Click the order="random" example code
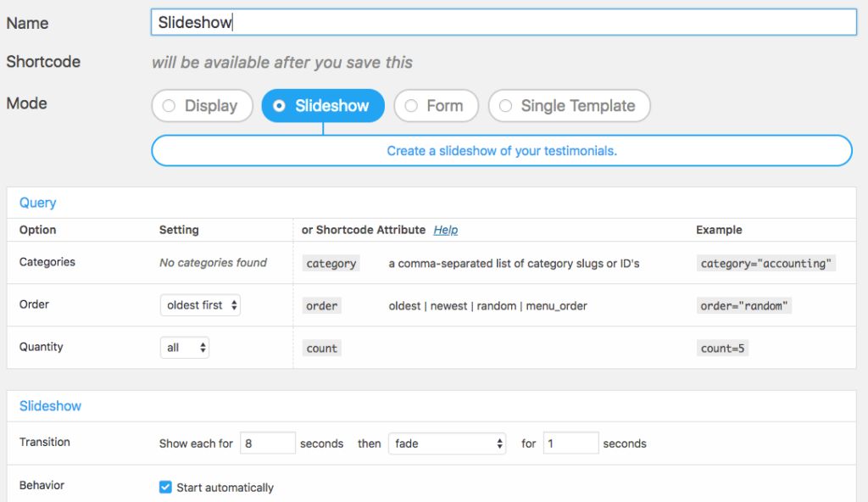Screen dimensions: 868x502 [743, 306]
